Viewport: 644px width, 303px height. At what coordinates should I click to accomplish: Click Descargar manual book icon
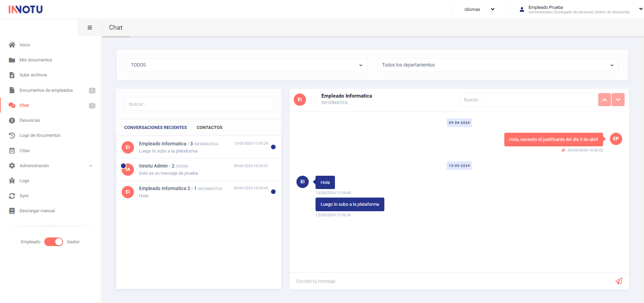(x=12, y=211)
